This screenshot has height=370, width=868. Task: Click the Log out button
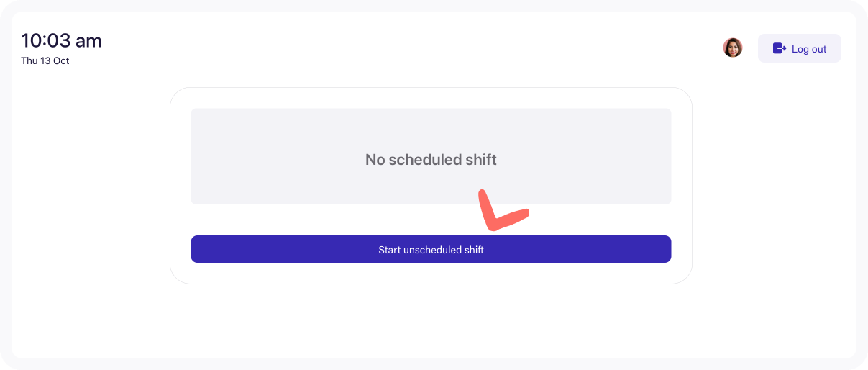point(800,48)
